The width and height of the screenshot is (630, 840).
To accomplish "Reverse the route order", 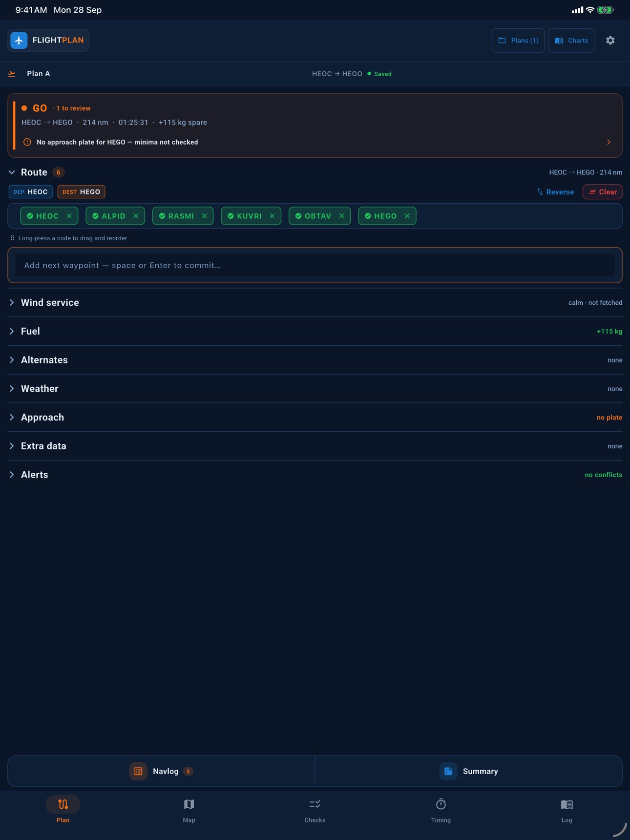I will 556,192.
